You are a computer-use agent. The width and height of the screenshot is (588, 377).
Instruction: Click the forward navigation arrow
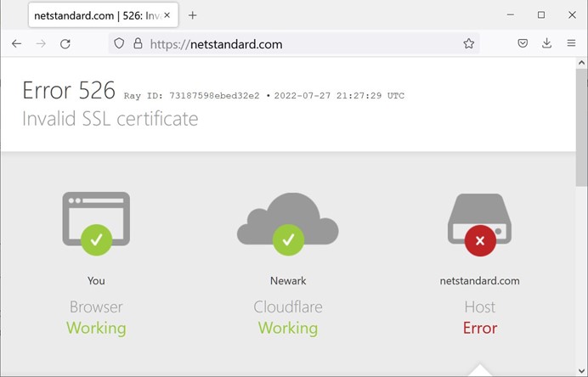(x=40, y=44)
